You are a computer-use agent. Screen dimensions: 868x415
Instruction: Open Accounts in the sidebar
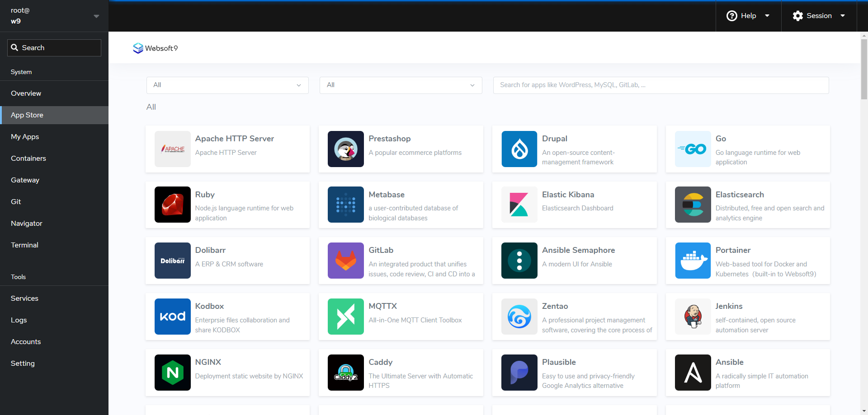point(54,342)
